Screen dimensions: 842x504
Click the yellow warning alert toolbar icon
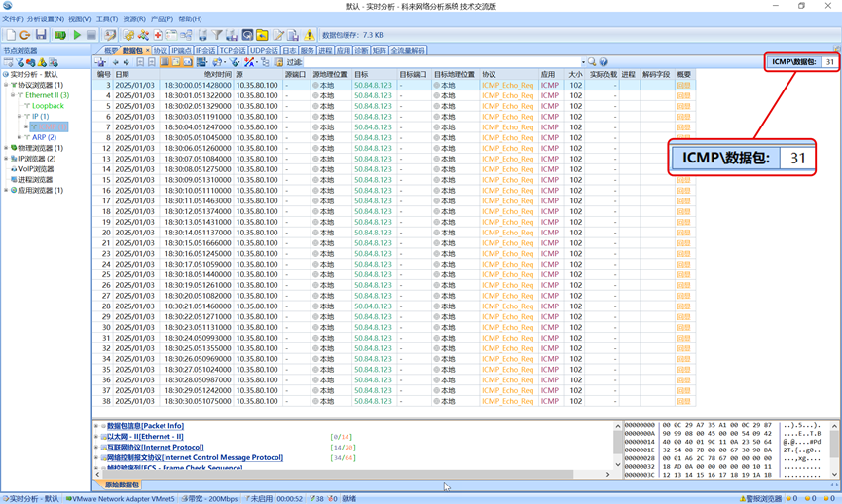pyautogui.click(x=309, y=35)
